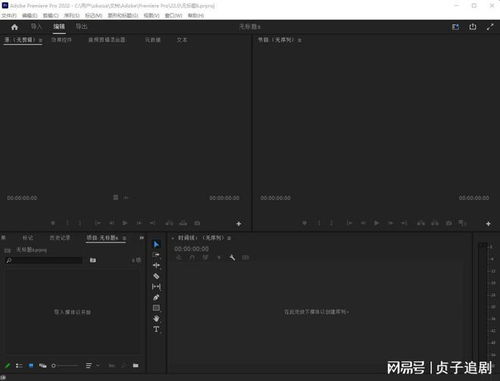This screenshot has width=500, height=381.
Task: Switch to 导入 workspace mode
Action: point(36,27)
